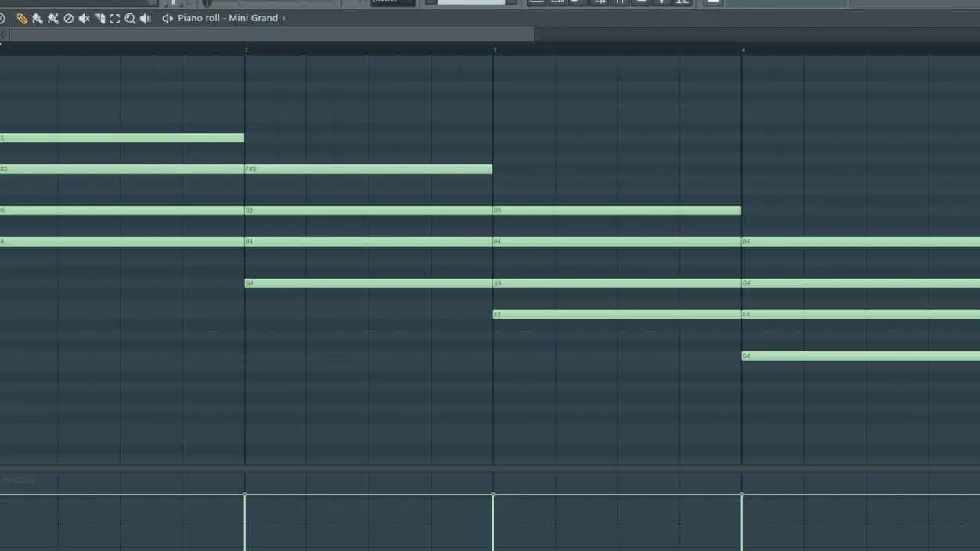Viewport: 980px width, 551px height.
Task: Select the Draw pencil tool
Action: click(22, 18)
